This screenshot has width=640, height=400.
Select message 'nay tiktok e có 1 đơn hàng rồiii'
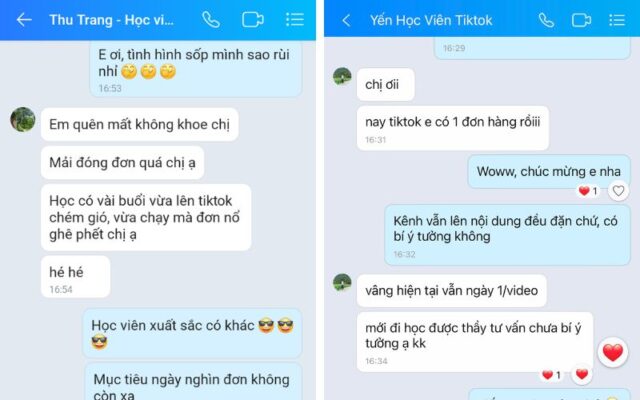(453, 128)
